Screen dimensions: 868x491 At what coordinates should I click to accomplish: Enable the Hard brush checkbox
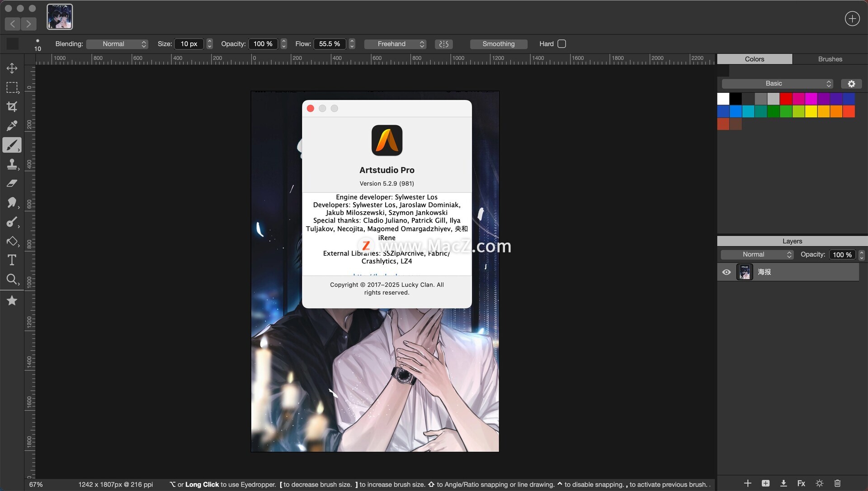click(x=561, y=44)
